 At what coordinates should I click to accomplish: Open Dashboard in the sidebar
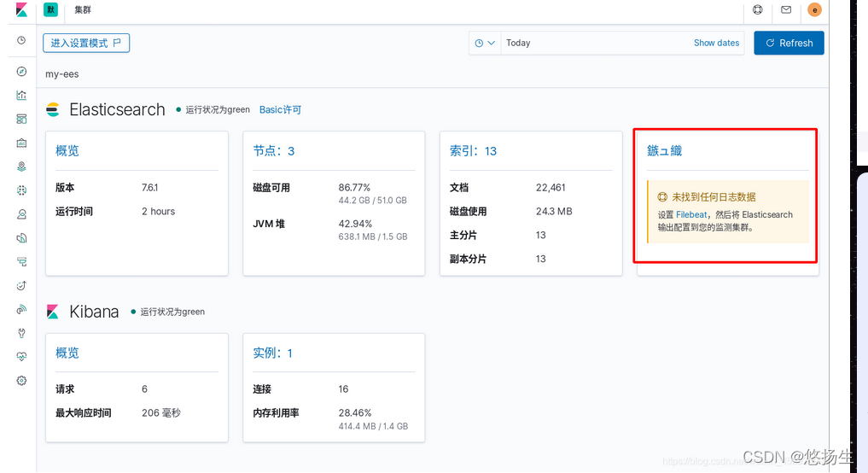coord(21,119)
